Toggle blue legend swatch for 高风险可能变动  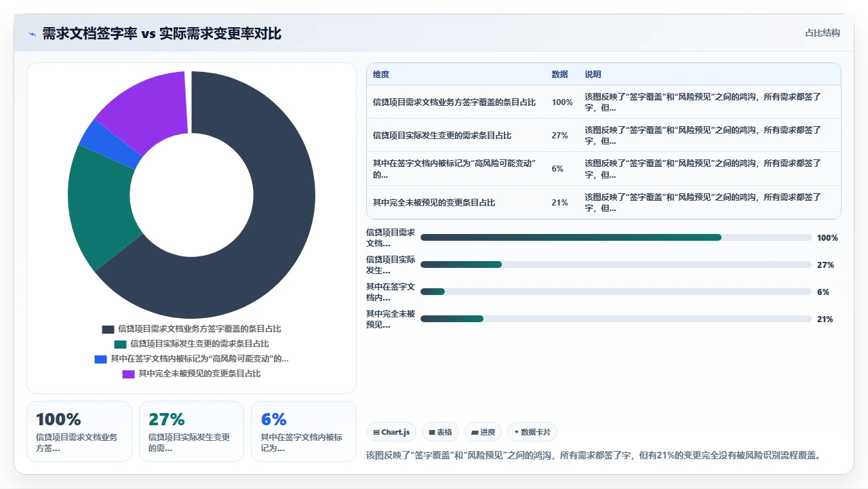[x=100, y=359]
